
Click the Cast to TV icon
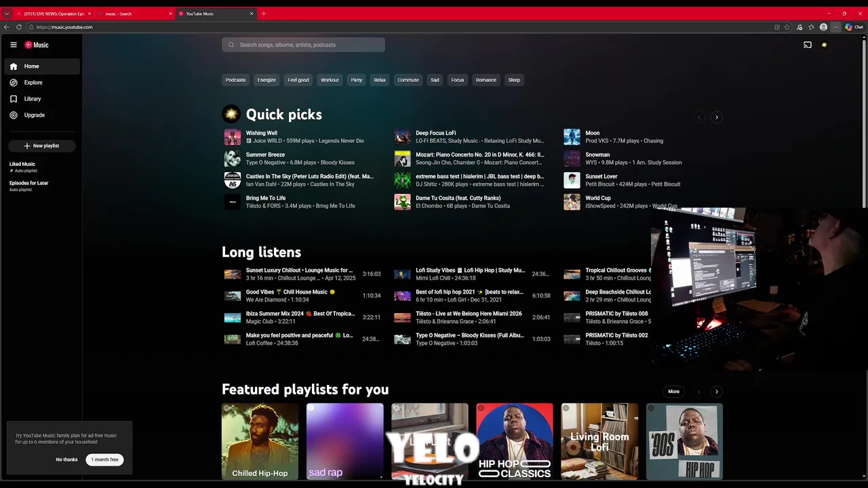807,45
